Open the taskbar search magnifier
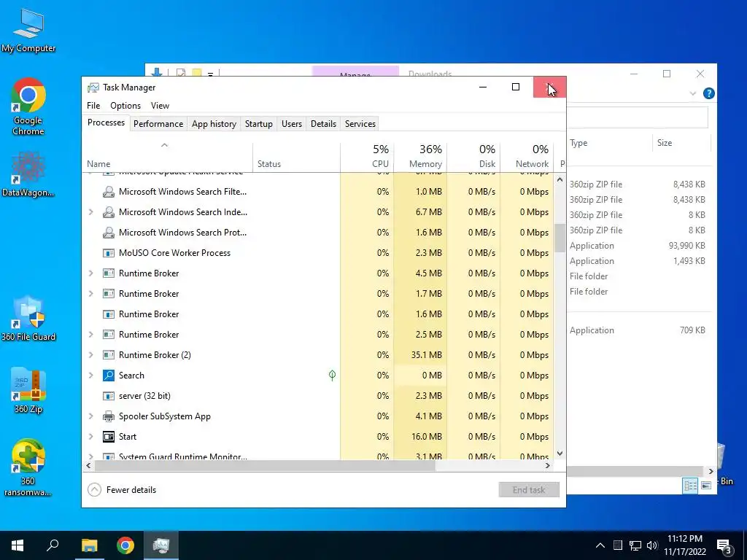Screen dimensions: 747x560 tap(53, 545)
